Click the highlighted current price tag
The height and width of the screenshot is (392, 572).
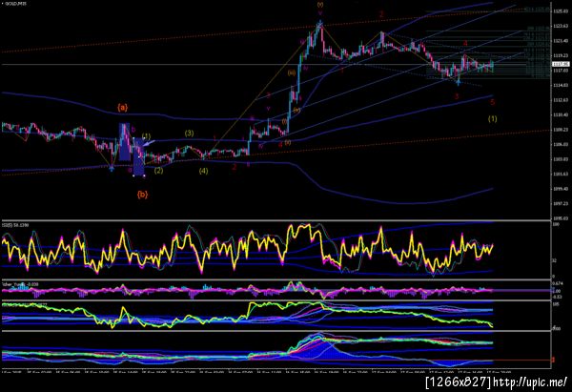[561, 64]
